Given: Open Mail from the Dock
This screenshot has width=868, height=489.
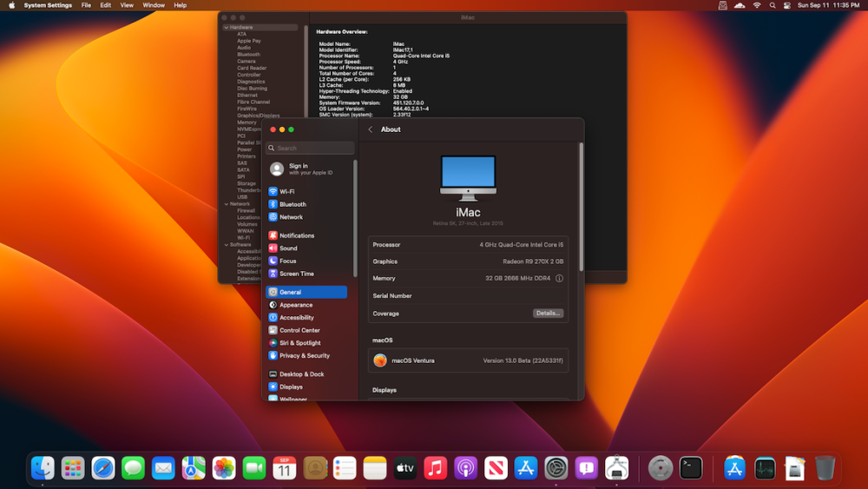Looking at the screenshot, I should (x=163, y=468).
